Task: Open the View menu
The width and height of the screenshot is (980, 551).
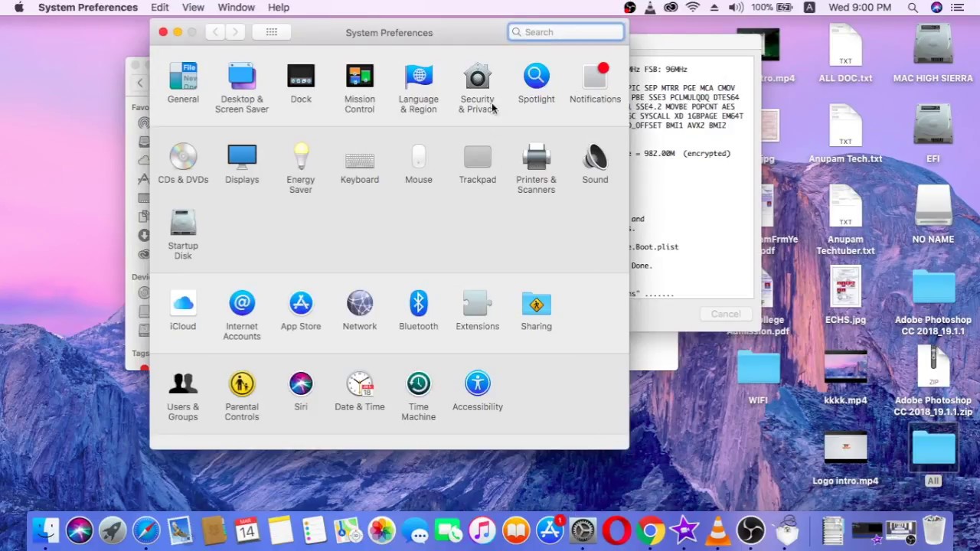Action: 193,8
